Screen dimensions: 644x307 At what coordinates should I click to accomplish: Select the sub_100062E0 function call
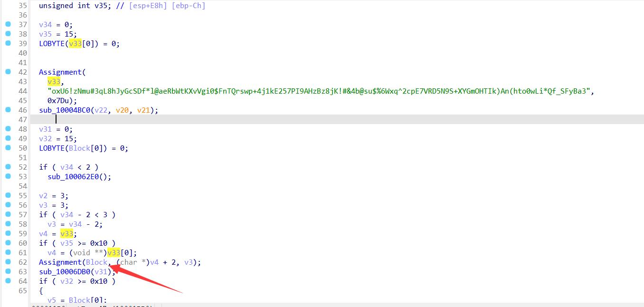(x=73, y=177)
